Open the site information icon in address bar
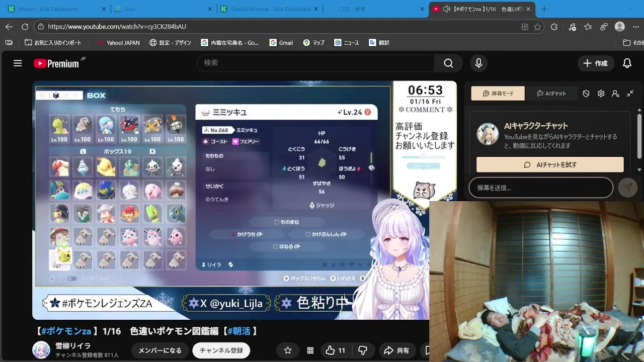The height and width of the screenshot is (362, 644). point(41,27)
